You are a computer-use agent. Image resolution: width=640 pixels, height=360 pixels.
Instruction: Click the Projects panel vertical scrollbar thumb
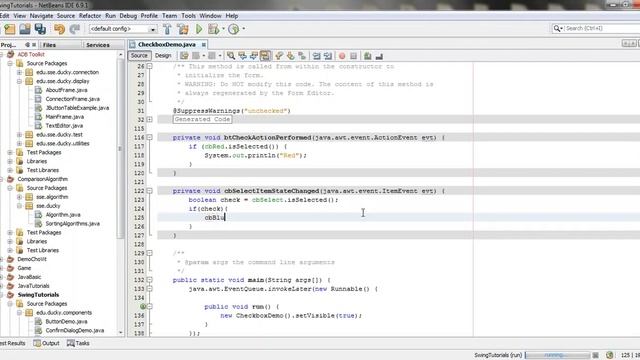tap(120, 149)
